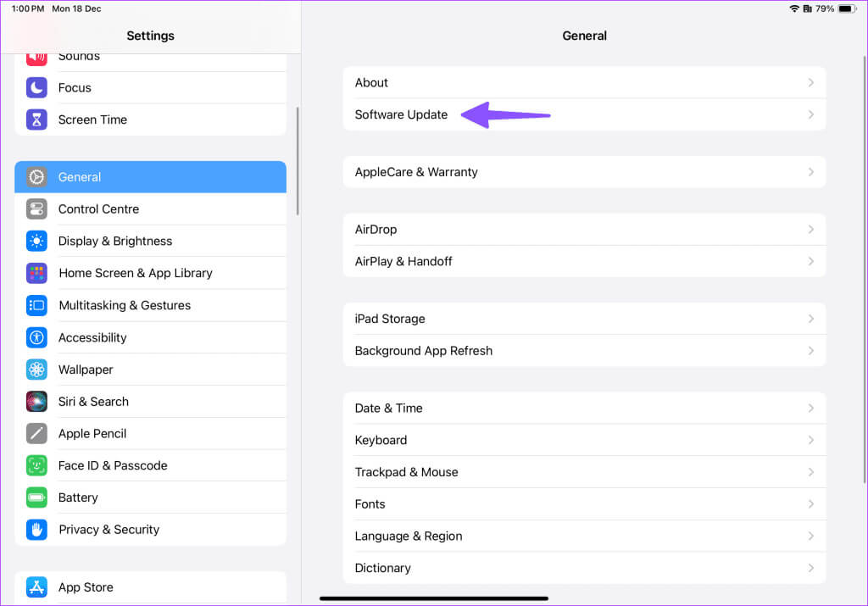Tap the chevron on the About row
This screenshot has height=606, width=868.
(x=811, y=82)
